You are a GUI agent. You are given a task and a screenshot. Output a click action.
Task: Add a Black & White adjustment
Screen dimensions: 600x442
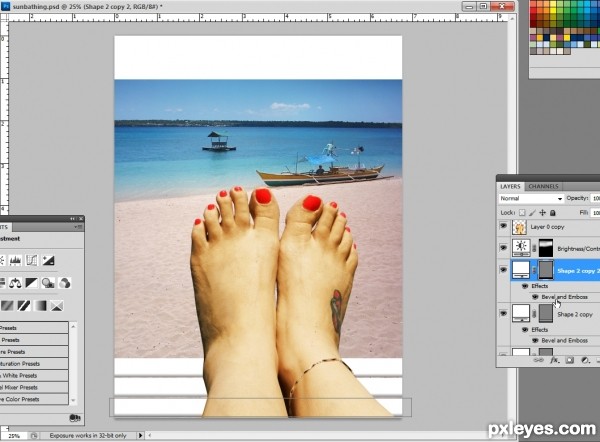click(32, 283)
